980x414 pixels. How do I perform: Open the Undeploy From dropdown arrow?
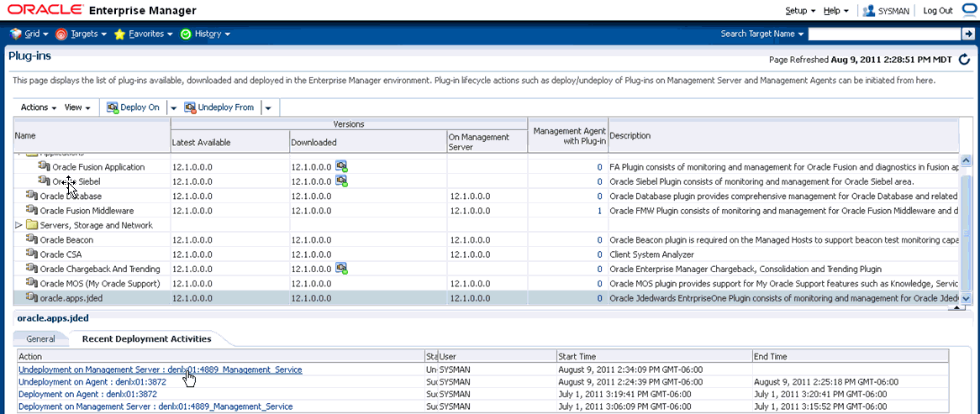pyautogui.click(x=268, y=107)
